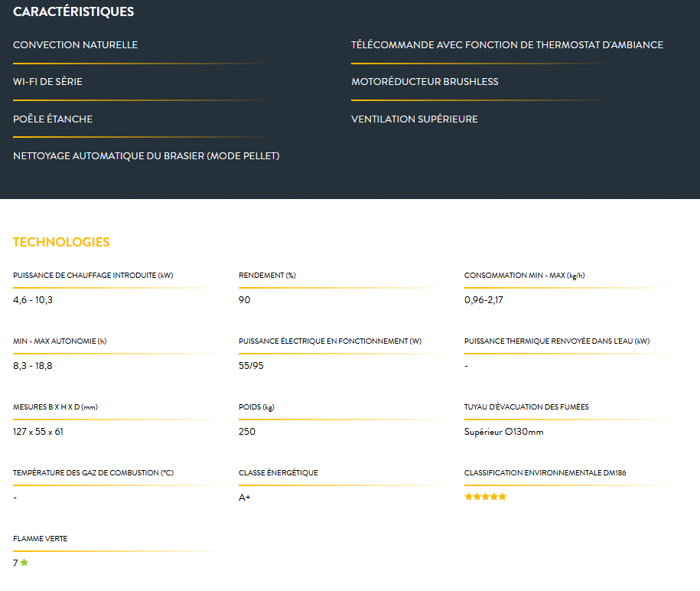The height and width of the screenshot is (591, 700).
Task: Select the CARACTÉRISTIQUES section heading
Action: pyautogui.click(x=73, y=11)
